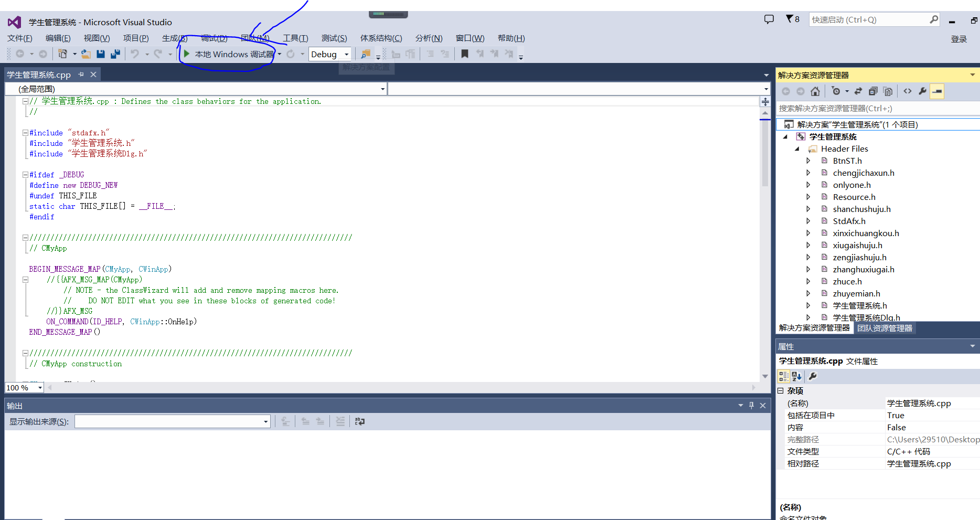Viewport: 980px width, 520px height.
Task: Click the sync with active document icon
Action: click(x=858, y=91)
